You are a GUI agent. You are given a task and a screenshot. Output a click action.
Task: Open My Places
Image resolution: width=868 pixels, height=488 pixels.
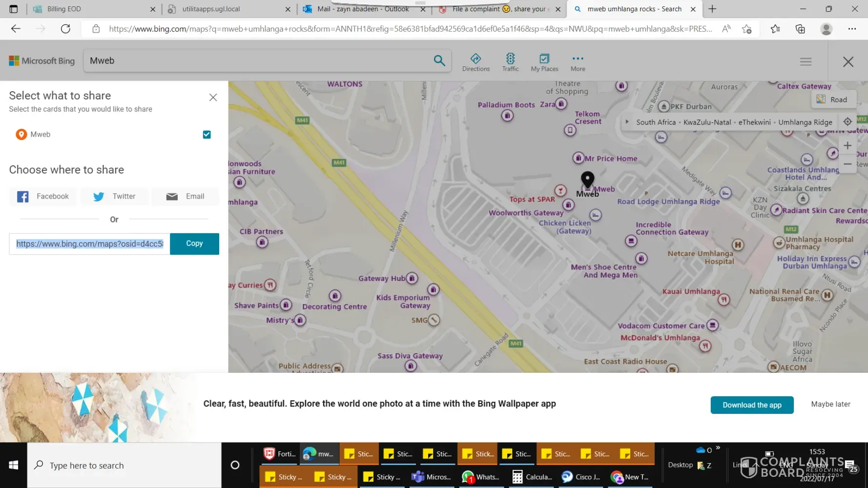pyautogui.click(x=544, y=62)
